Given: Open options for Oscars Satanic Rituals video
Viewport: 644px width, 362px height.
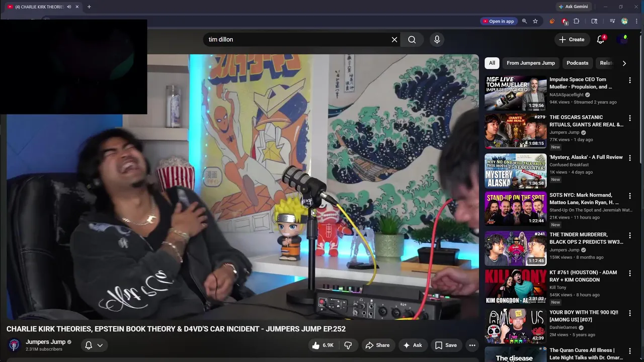Looking at the screenshot, I should 629,118.
